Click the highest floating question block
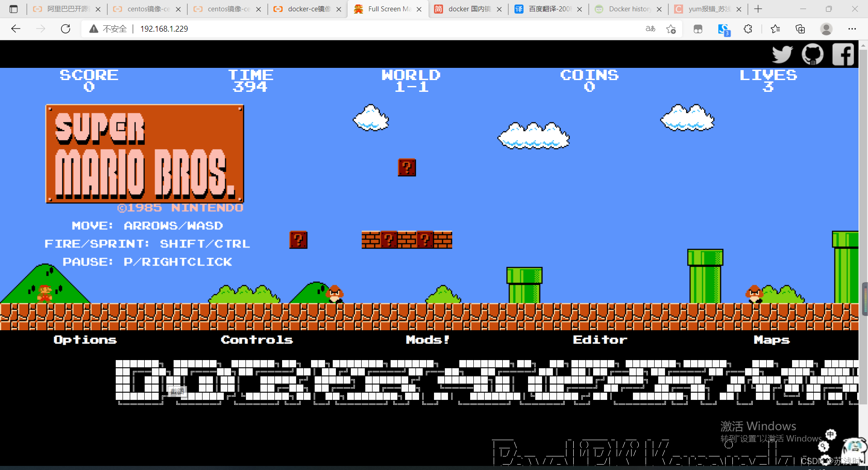The image size is (868, 470). pyautogui.click(x=407, y=167)
